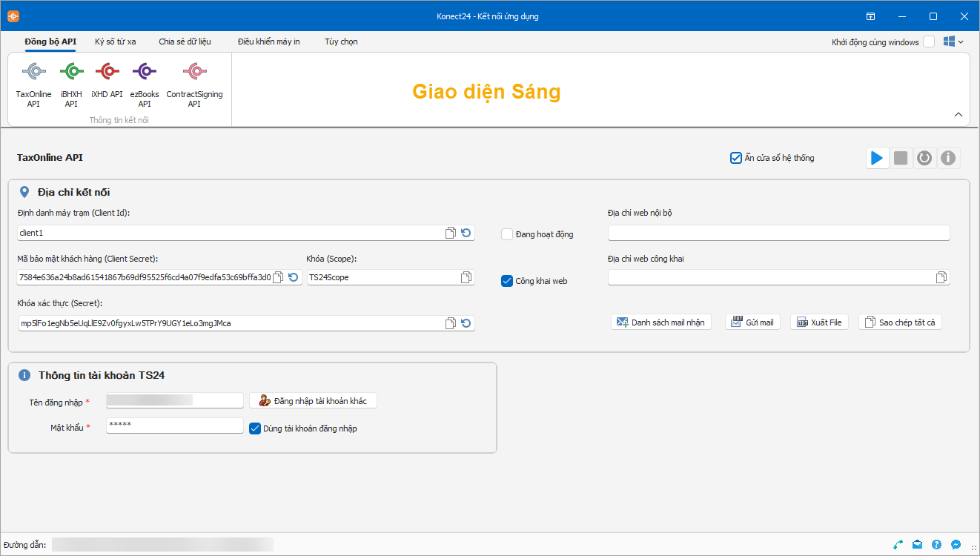Regenerate the Client Id value

[466, 233]
